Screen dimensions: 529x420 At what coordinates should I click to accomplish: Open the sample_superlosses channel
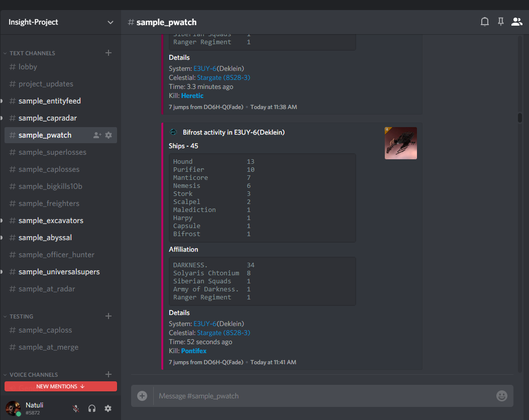pos(61,152)
